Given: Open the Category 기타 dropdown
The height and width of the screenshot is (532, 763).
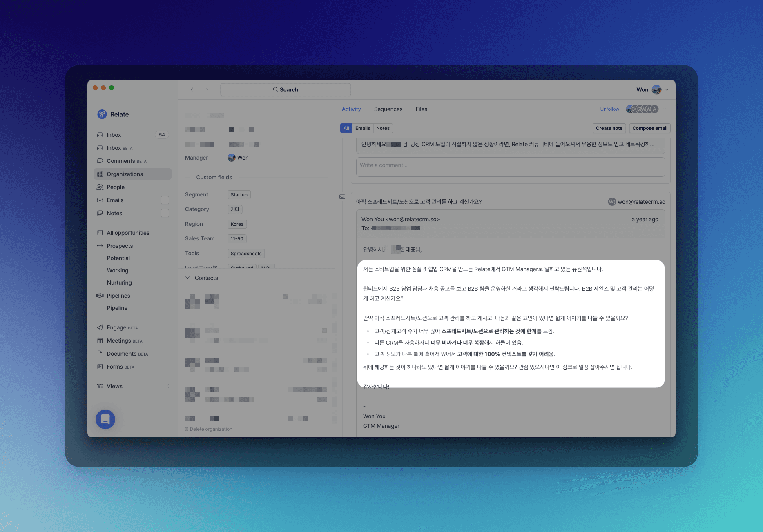Looking at the screenshot, I should point(235,209).
